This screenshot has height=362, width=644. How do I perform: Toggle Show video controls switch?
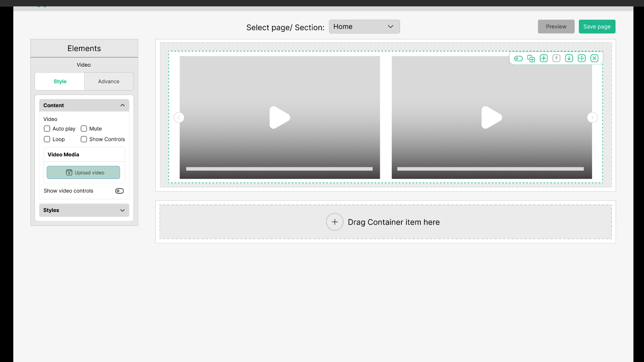pyautogui.click(x=119, y=191)
